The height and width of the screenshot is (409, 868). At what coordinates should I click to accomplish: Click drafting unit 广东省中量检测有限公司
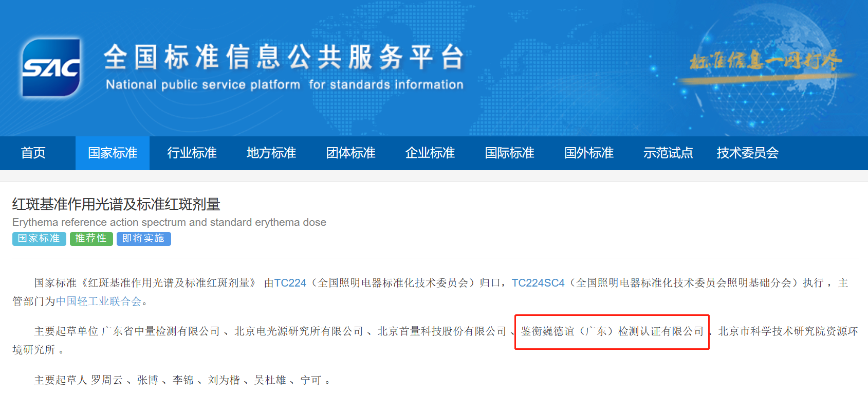click(161, 331)
